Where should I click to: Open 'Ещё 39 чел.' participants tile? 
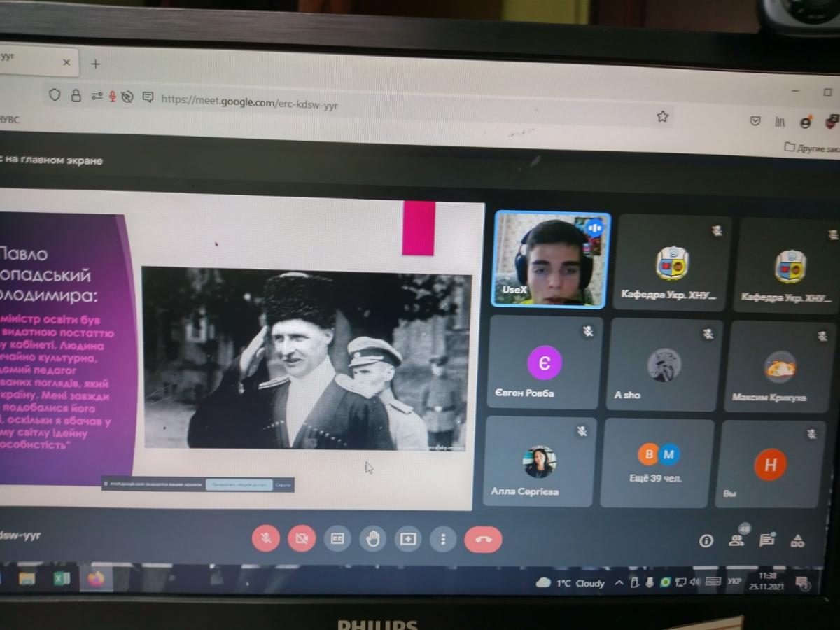coord(657,463)
